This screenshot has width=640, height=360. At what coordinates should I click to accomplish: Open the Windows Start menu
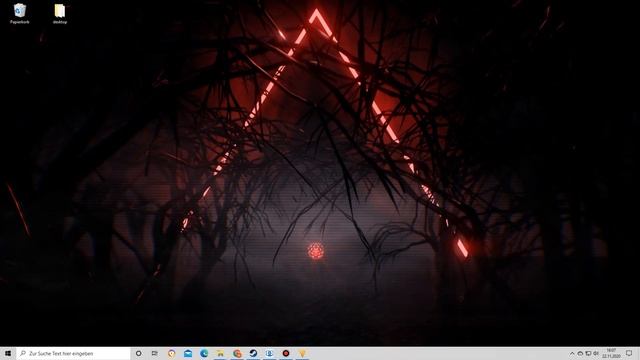click(8, 353)
